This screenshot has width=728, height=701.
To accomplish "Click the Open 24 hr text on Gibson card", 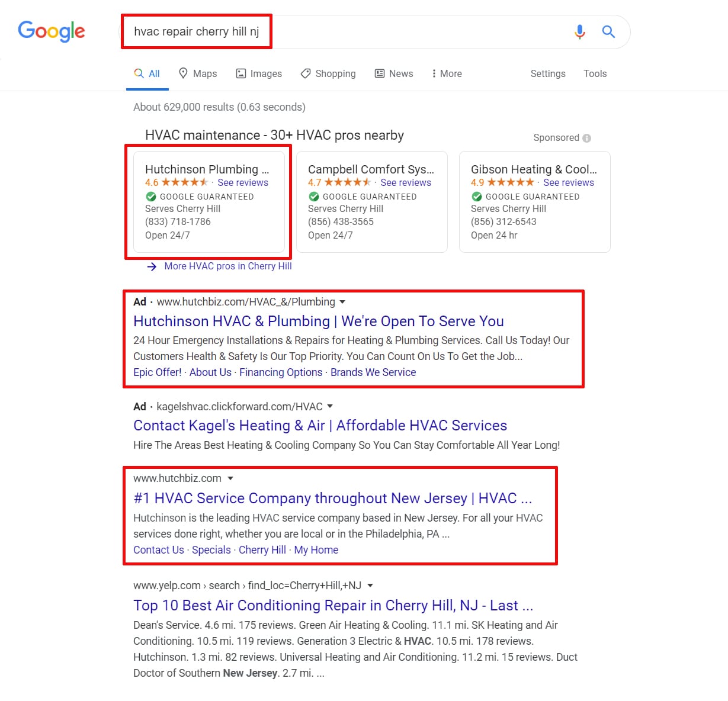I will click(x=494, y=235).
